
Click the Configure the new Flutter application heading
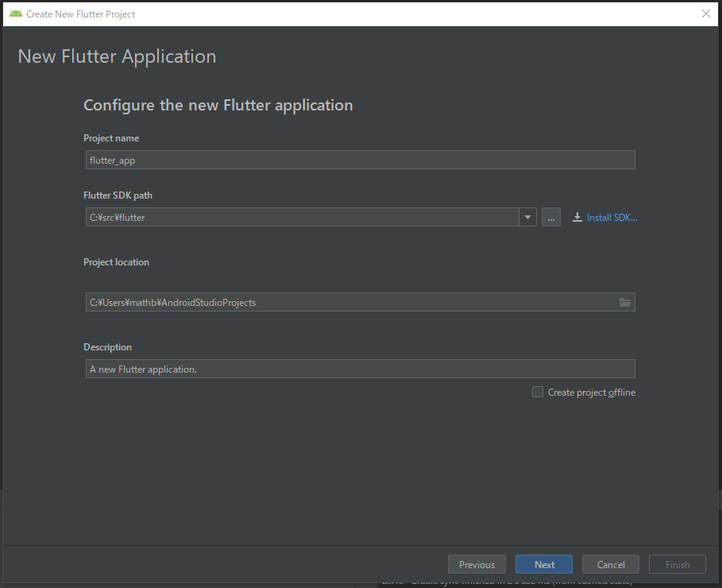218,106
